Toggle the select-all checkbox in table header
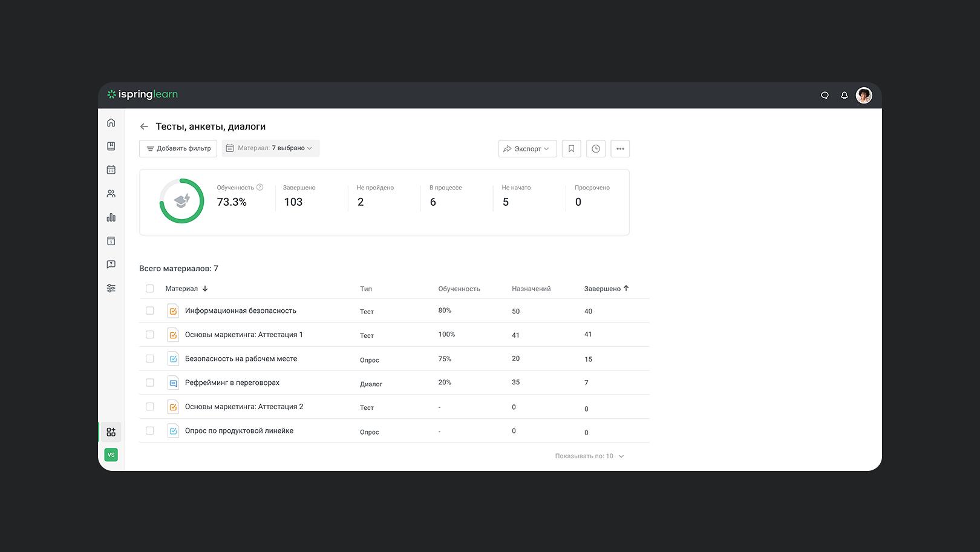Viewport: 980px width, 552px height. pyautogui.click(x=150, y=289)
